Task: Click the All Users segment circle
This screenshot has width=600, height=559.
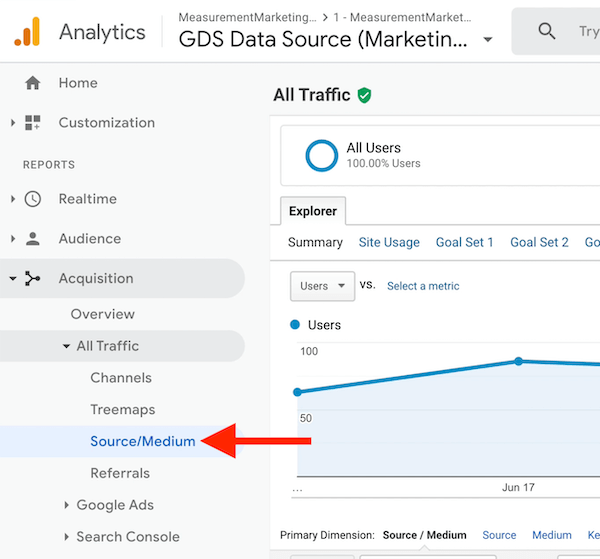Action: click(321, 156)
